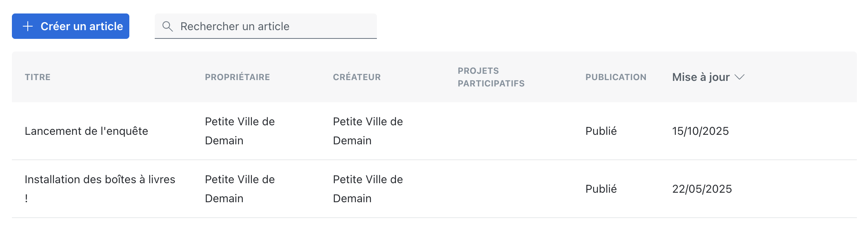The image size is (868, 226).
Task: Click the PUBLICATION column header
Action: coord(616,77)
